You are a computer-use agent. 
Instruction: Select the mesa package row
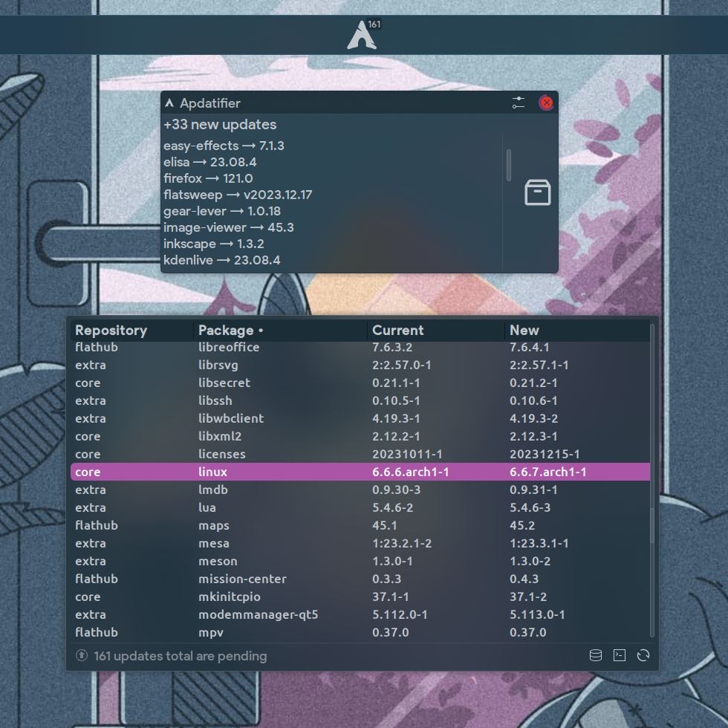(x=360, y=543)
